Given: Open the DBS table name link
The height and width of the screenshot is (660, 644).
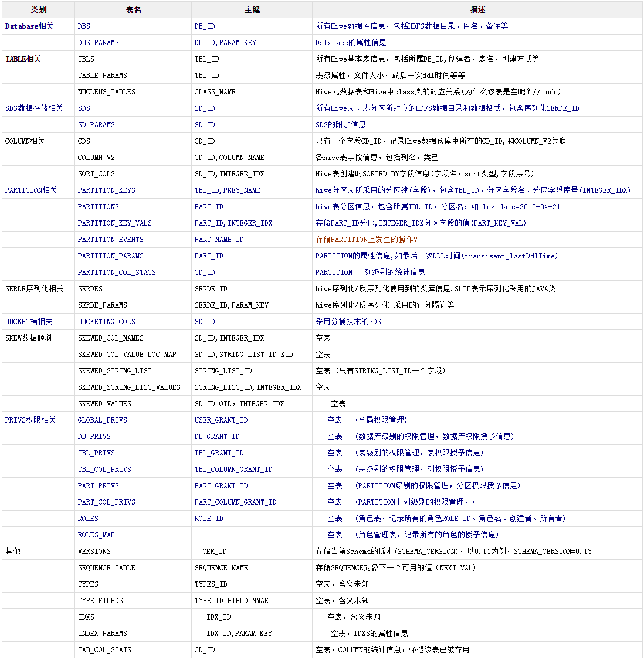Looking at the screenshot, I should (x=84, y=26).
